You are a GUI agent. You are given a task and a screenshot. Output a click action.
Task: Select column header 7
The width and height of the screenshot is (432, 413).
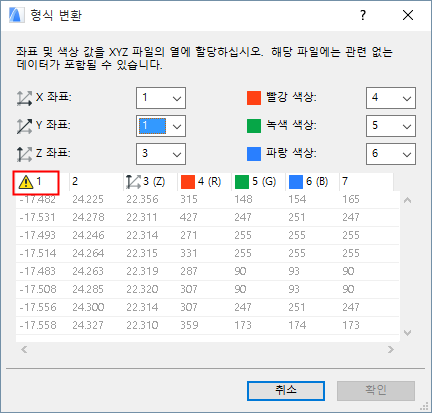coord(366,182)
